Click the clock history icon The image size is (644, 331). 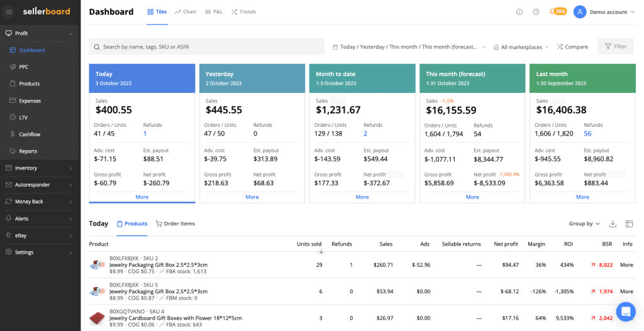pos(536,12)
